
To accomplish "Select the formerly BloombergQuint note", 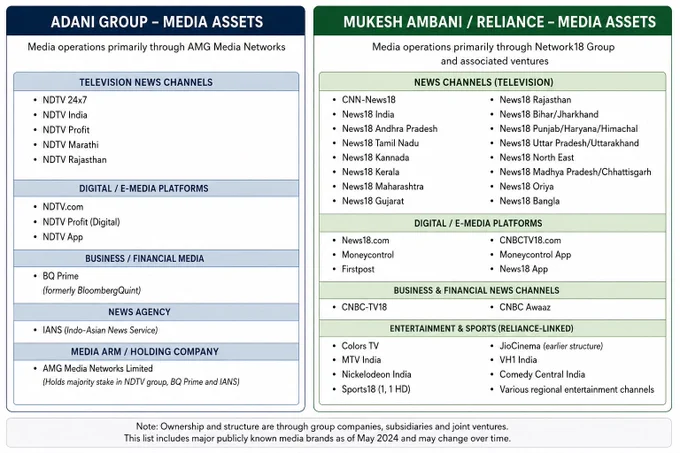I will (x=92, y=290).
